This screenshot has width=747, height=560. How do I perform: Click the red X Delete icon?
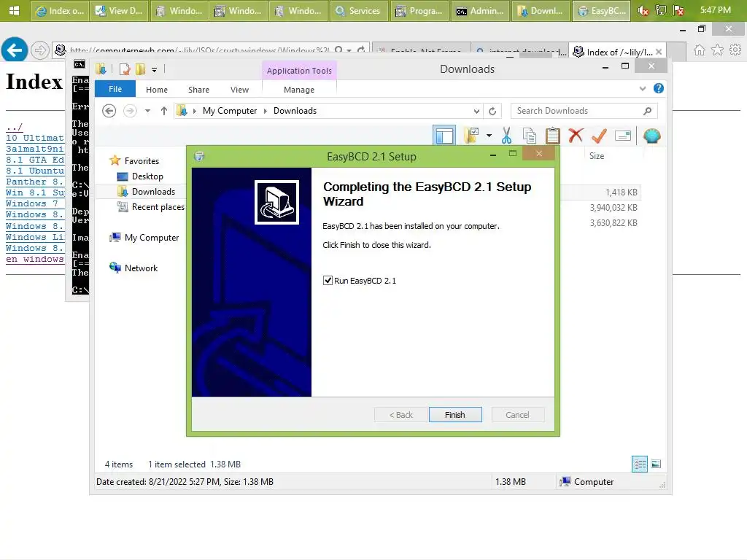(x=576, y=136)
